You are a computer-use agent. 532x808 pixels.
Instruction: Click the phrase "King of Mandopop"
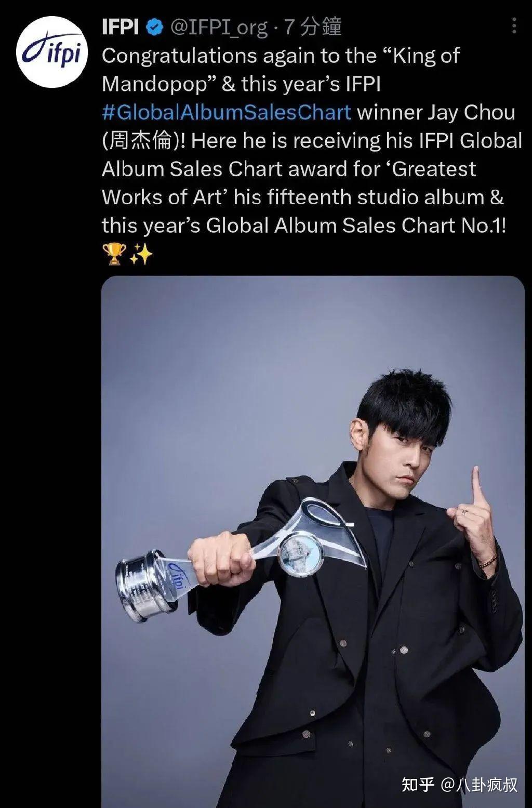point(281,70)
